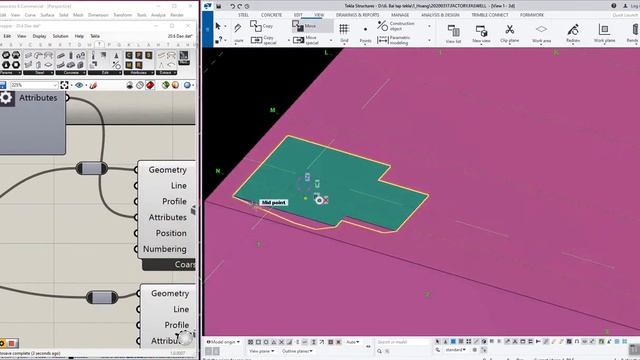This screenshot has width=640, height=360.
Task: Toggle the disable-preview circle icon in Grasshopper
Action: point(140,85)
